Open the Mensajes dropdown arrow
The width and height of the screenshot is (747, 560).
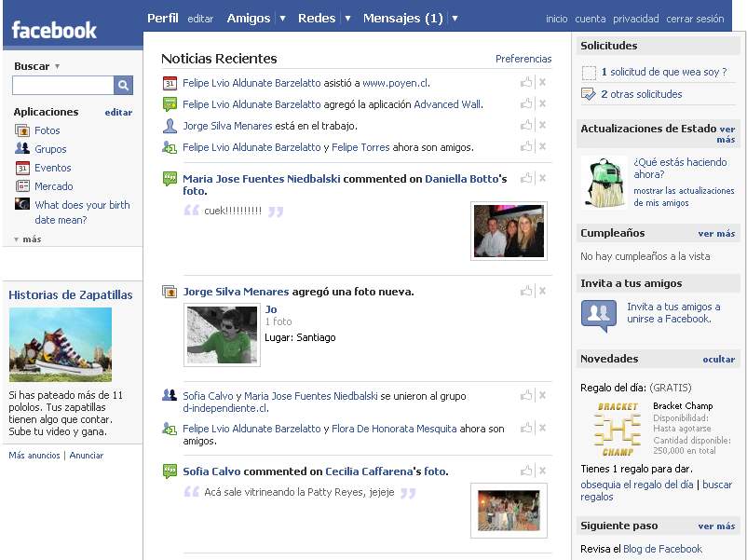[x=455, y=19]
